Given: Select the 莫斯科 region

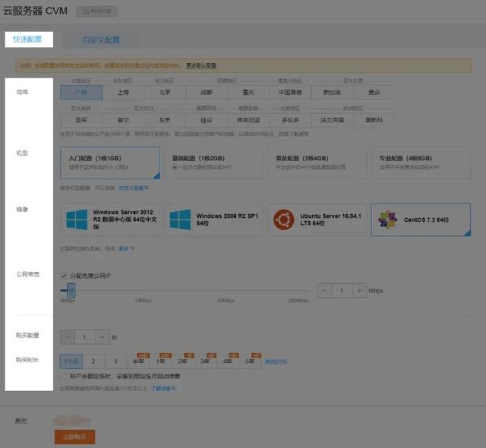Looking at the screenshot, I should (374, 120).
